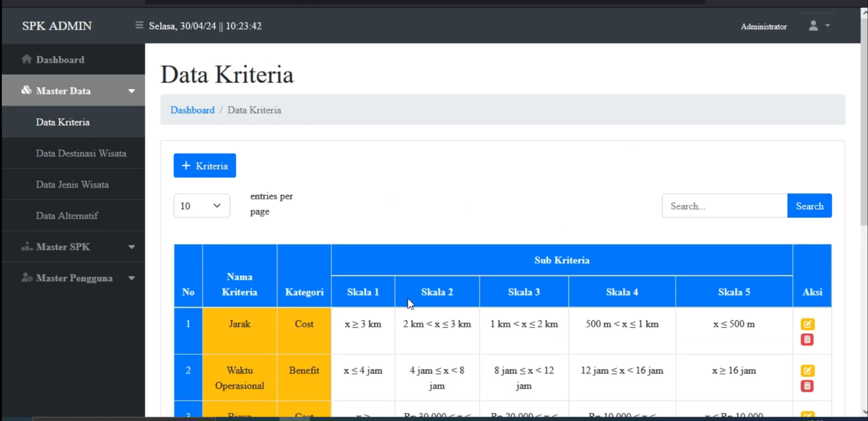
Task: Expand the Master SPK menu arrow
Action: tap(132, 247)
